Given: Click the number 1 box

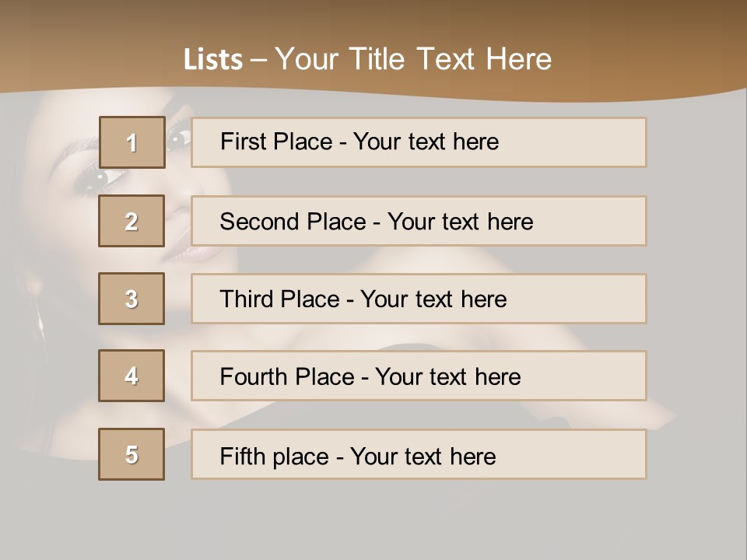Looking at the screenshot, I should coord(132,142).
